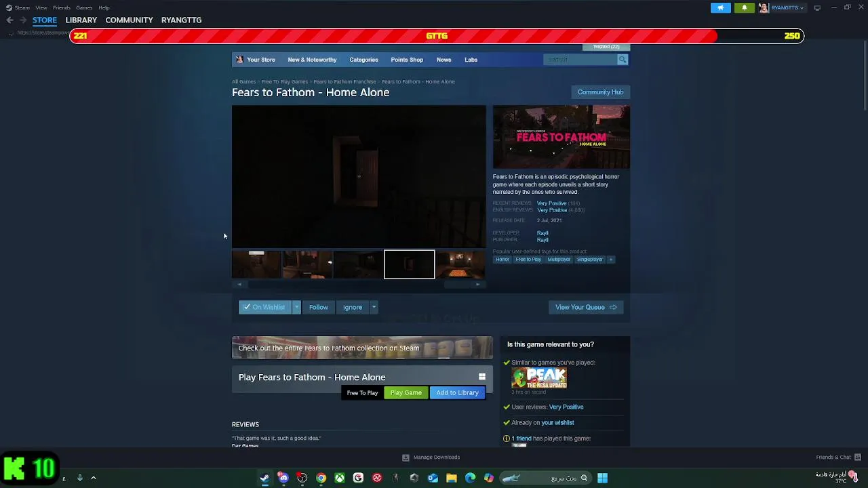Open File Explorer from the taskbar
868x488 pixels.
click(452, 478)
